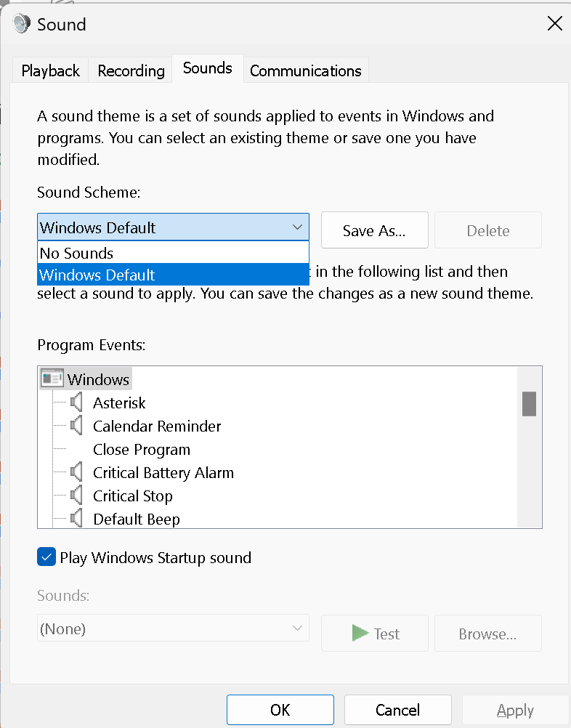
Task: Click the Sound speaker icon in the title bar
Action: pos(21,24)
